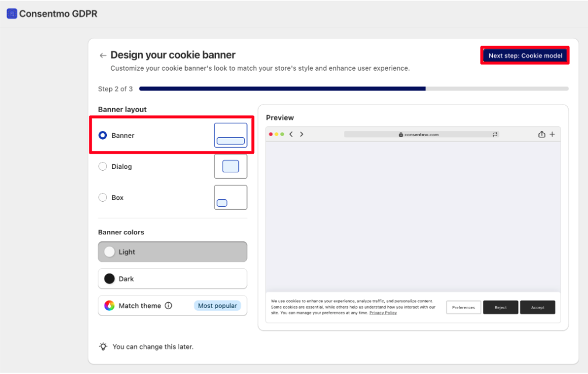
Task: Choose the Light banner color option
Action: click(172, 252)
